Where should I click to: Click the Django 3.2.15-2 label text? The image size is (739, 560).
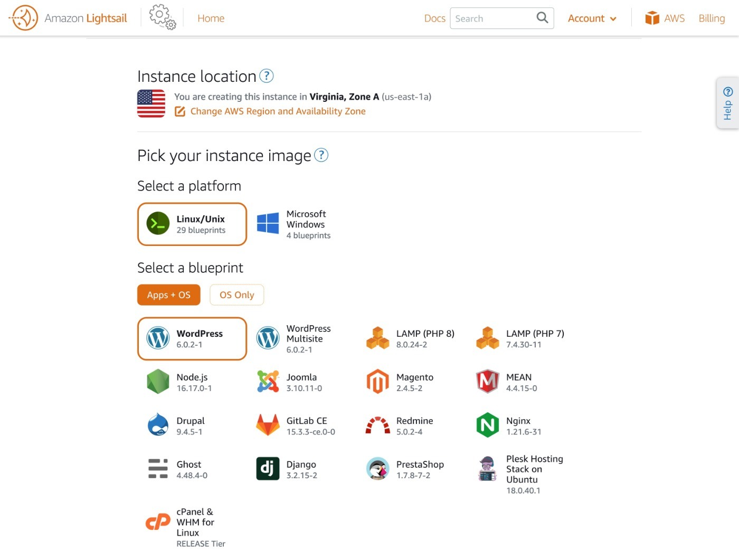pos(302,469)
